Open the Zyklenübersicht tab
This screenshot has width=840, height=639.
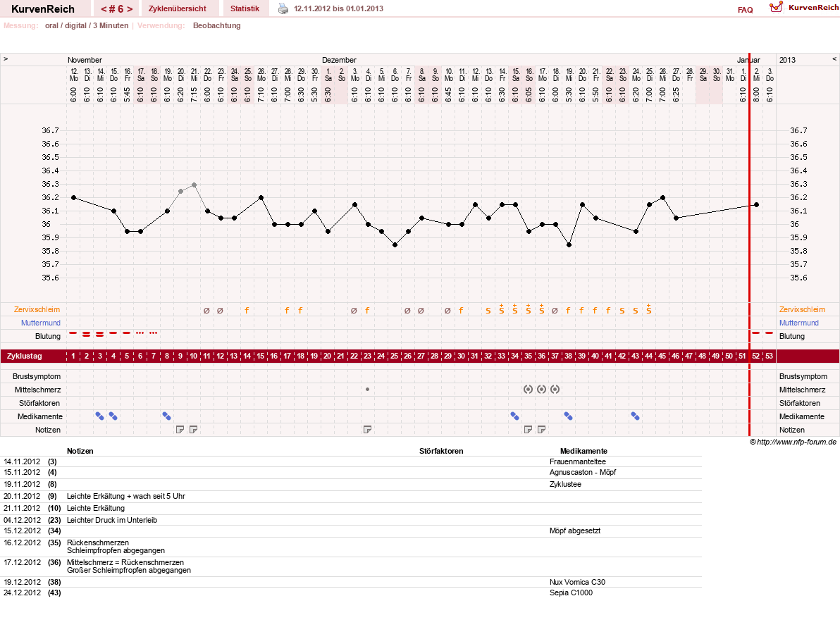178,8
